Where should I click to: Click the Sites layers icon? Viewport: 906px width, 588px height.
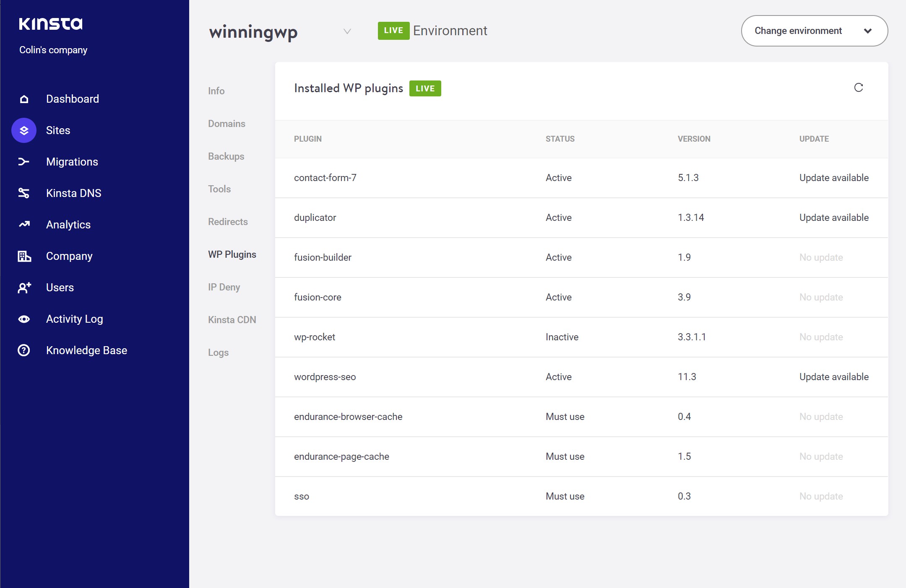click(24, 130)
